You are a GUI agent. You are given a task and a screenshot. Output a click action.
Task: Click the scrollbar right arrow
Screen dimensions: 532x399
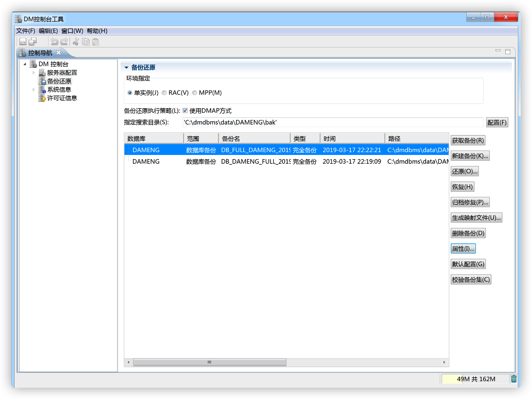444,362
